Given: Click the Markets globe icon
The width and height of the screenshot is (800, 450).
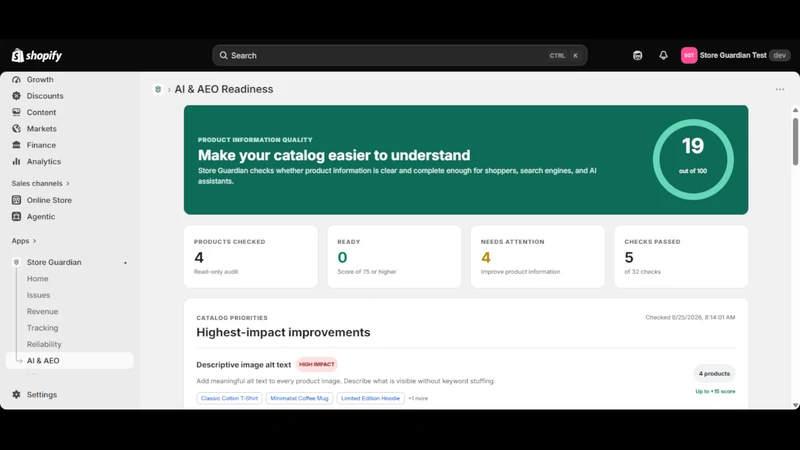Looking at the screenshot, I should coord(16,129).
